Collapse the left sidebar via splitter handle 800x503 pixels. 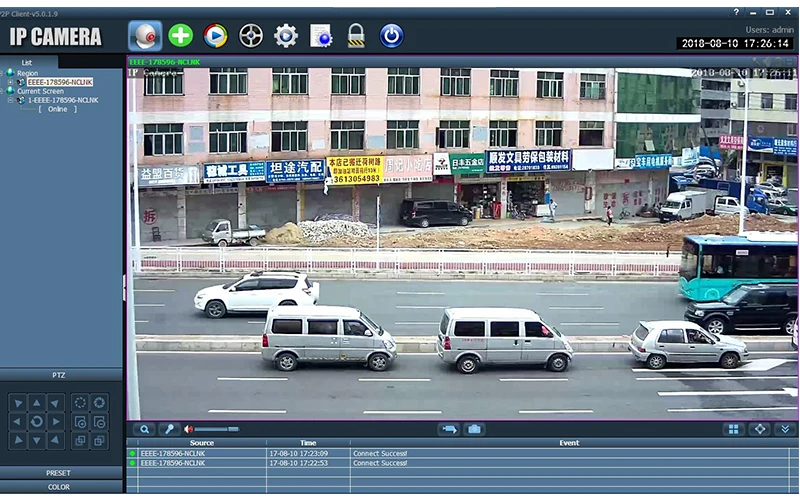click(x=124, y=288)
